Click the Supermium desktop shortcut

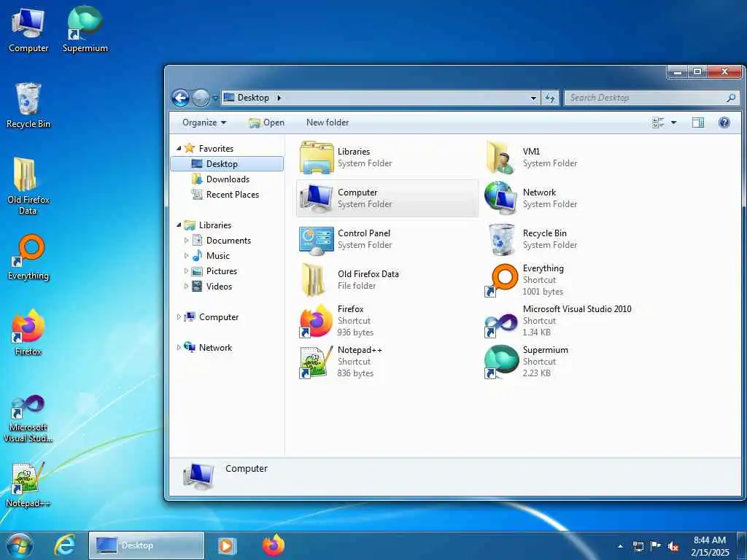coord(85,30)
